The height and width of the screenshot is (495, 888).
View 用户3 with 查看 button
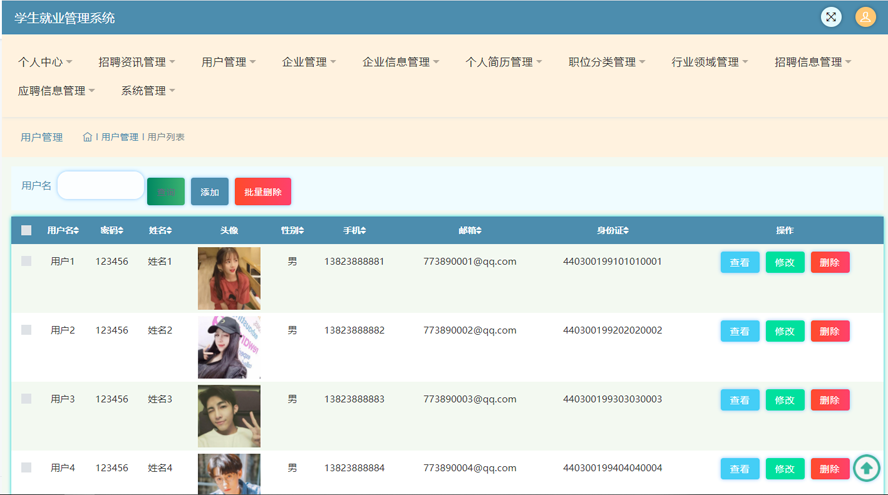point(740,400)
